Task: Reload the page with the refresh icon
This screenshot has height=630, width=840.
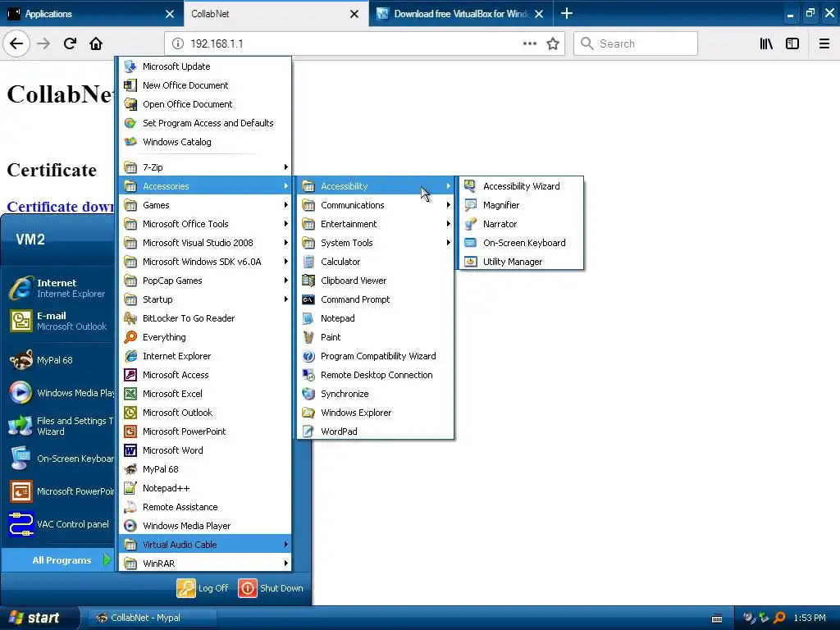Action: 70,43
